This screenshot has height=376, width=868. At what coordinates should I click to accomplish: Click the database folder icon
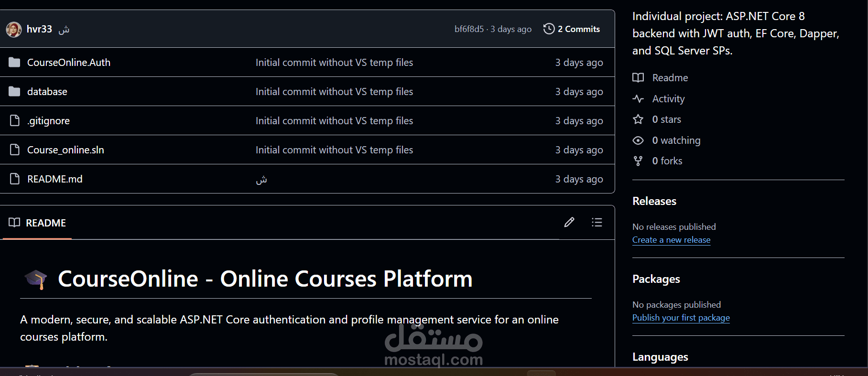point(14,91)
